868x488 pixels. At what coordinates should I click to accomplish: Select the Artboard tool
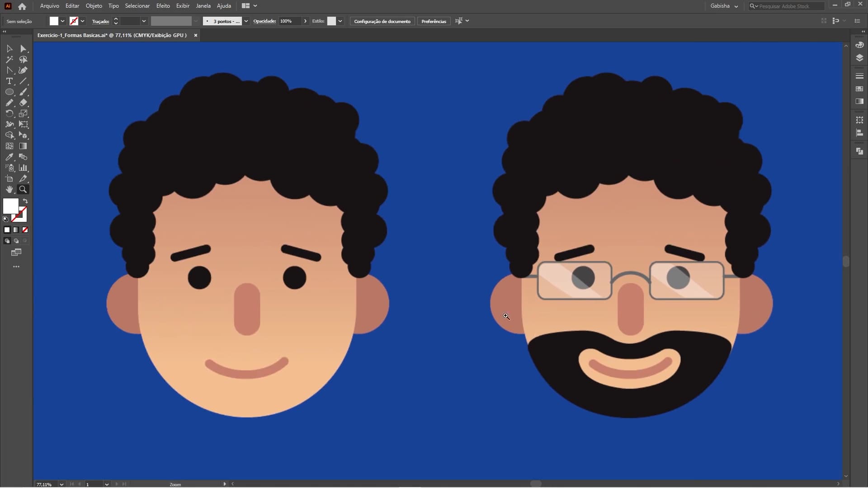click(9, 178)
